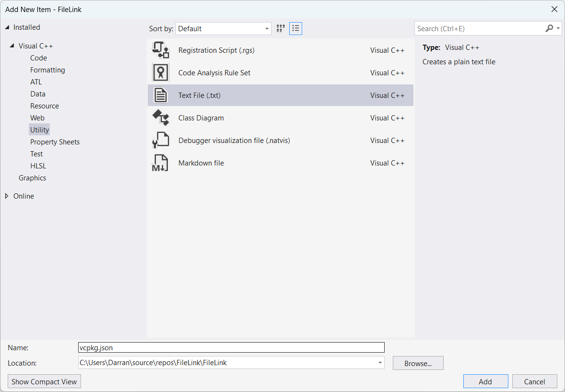The image size is (565, 392).
Task: Click Show Compact View button
Action: click(44, 381)
